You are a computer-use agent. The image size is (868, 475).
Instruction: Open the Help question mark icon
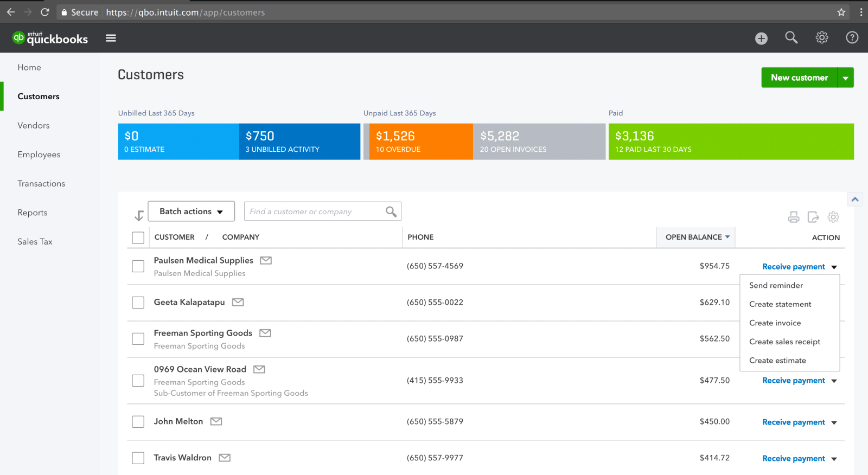852,37
